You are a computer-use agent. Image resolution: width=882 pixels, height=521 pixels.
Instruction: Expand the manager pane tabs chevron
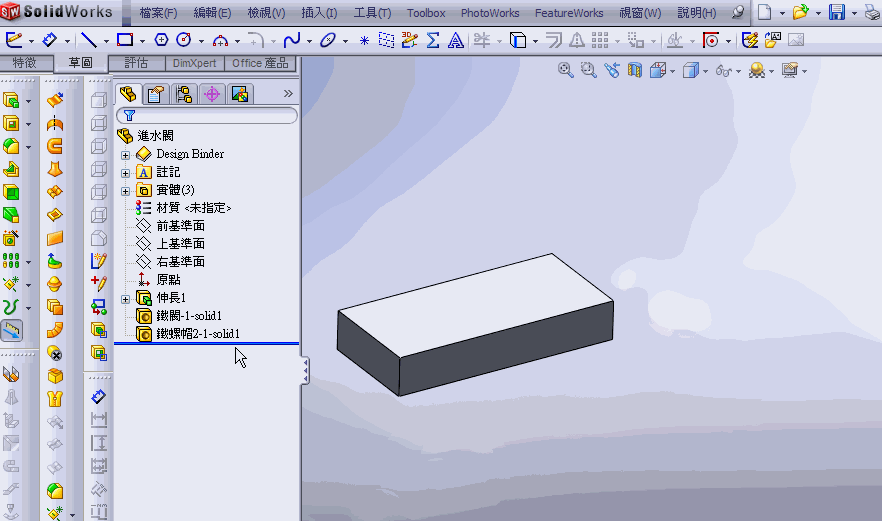[x=288, y=93]
